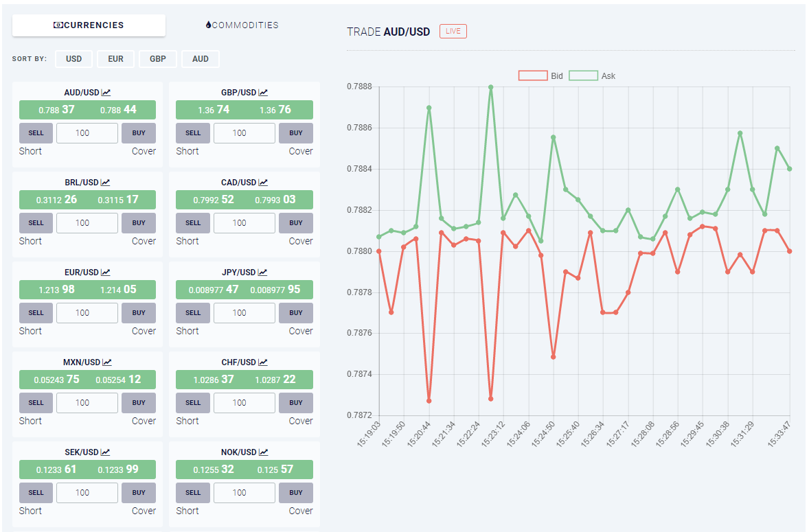The height and width of the screenshot is (532, 809).
Task: Open the SEK/USD chart icon
Action: pyautogui.click(x=106, y=452)
